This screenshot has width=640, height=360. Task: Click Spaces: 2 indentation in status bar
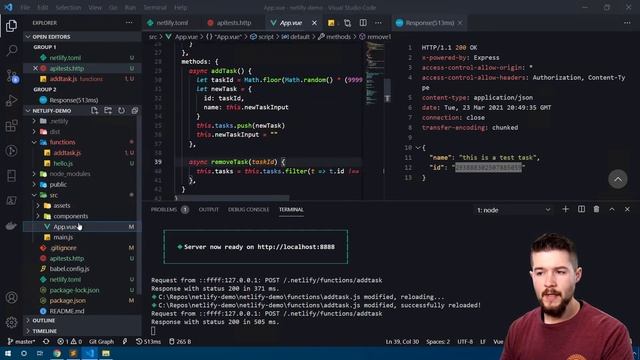coord(438,342)
